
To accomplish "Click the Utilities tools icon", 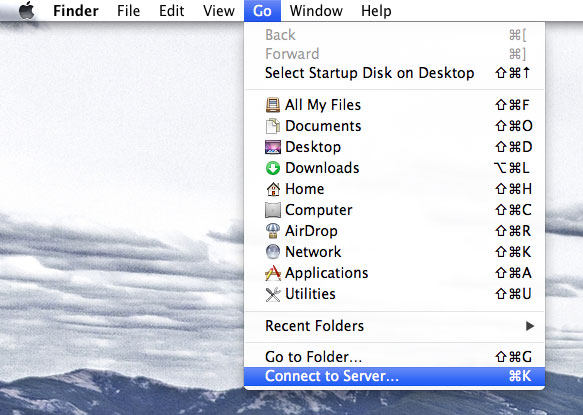I will coord(273,294).
